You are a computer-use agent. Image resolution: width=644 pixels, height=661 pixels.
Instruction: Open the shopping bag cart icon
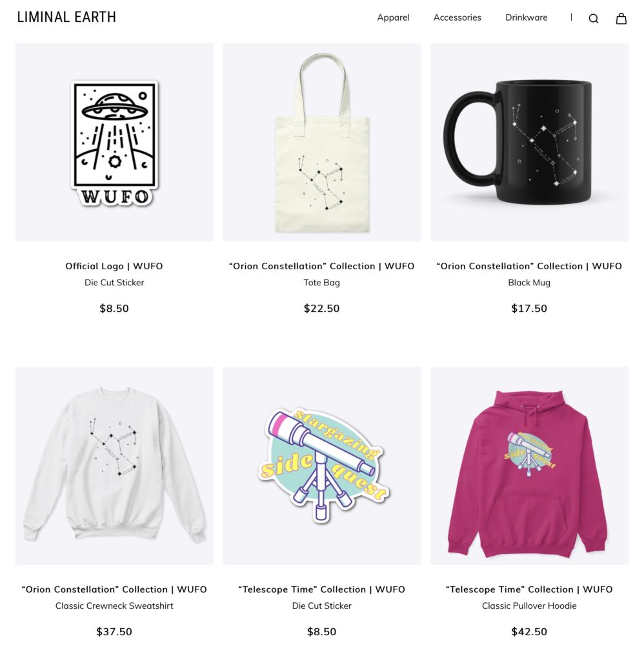pyautogui.click(x=621, y=18)
